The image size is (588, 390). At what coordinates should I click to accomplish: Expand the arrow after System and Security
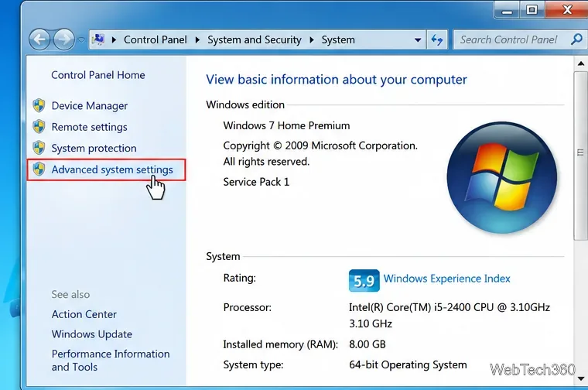(x=312, y=39)
